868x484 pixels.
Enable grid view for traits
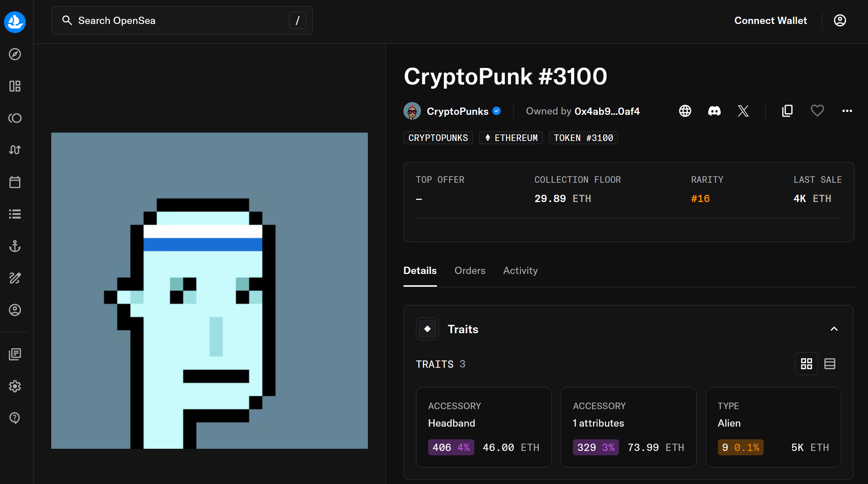[807, 363]
